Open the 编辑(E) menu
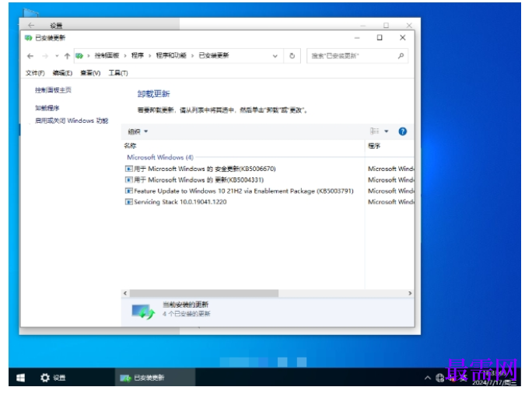532x394 pixels. [62, 73]
